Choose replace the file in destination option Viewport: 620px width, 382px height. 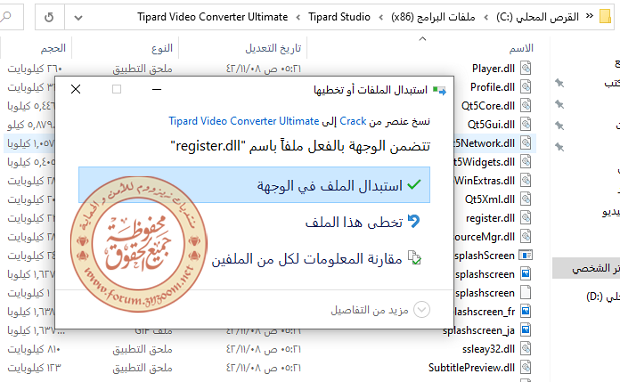(254, 185)
